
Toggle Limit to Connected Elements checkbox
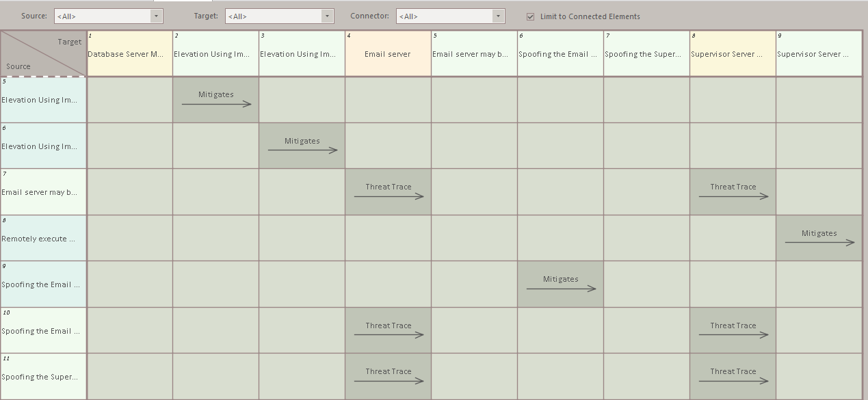click(x=531, y=16)
